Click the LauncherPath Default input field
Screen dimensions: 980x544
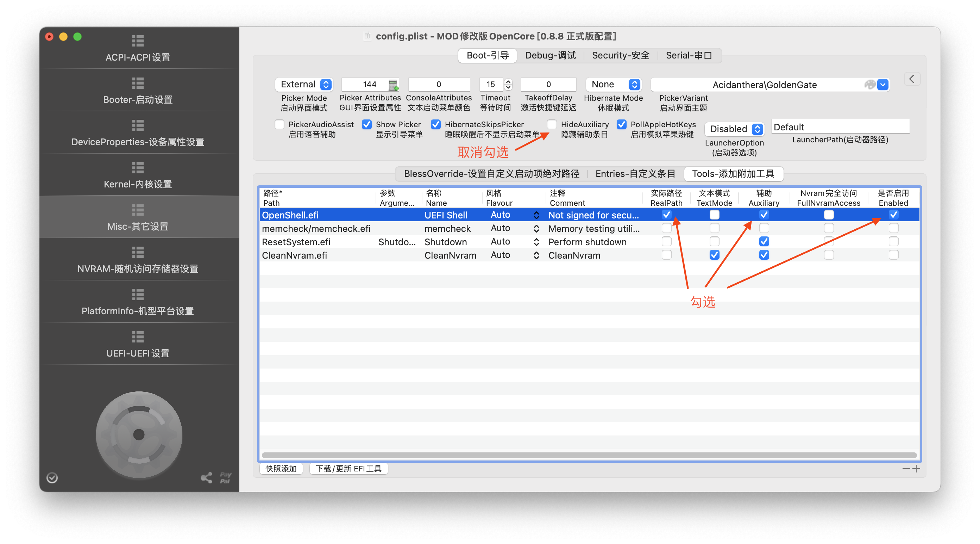tap(840, 127)
